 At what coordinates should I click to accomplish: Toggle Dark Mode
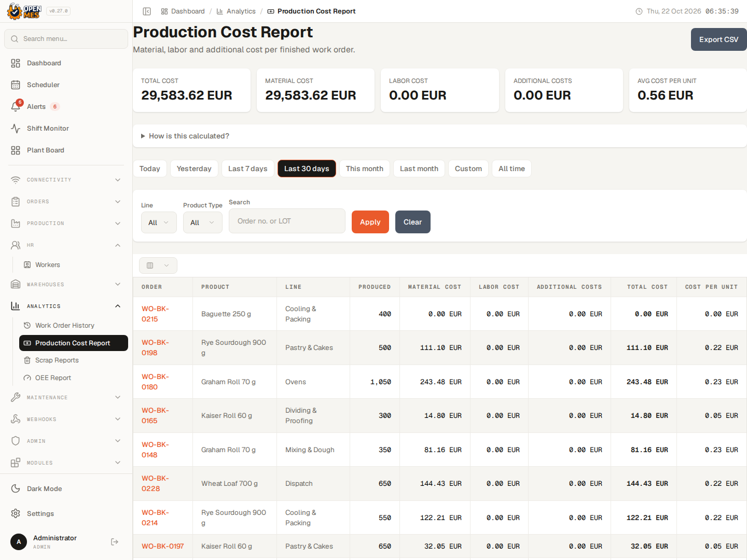click(66, 489)
